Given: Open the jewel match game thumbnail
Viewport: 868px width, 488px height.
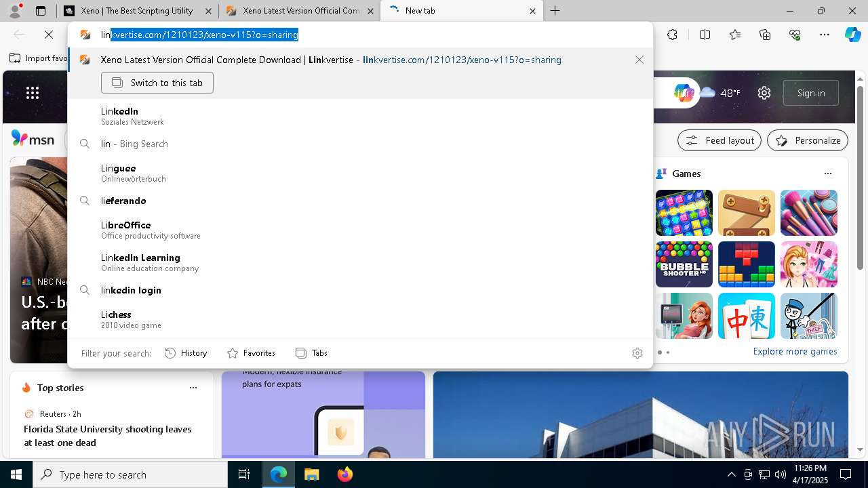Looking at the screenshot, I should coord(684,213).
